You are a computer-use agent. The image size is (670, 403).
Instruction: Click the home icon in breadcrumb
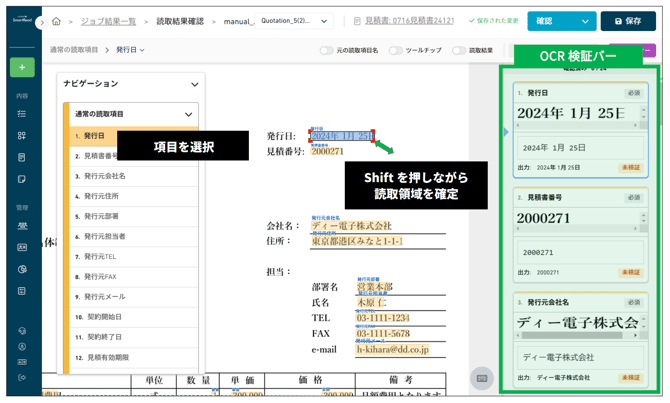[x=56, y=21]
